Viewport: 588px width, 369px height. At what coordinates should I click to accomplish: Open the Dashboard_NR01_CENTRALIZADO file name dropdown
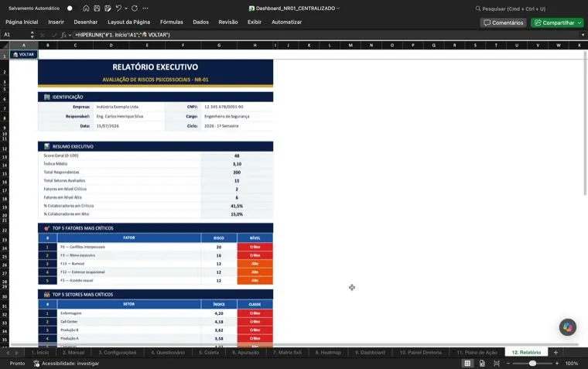pos(338,9)
